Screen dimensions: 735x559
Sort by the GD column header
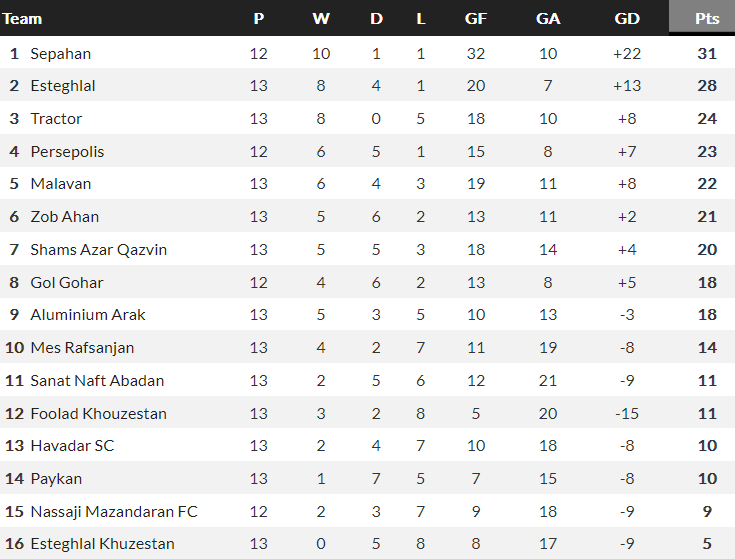627,18
